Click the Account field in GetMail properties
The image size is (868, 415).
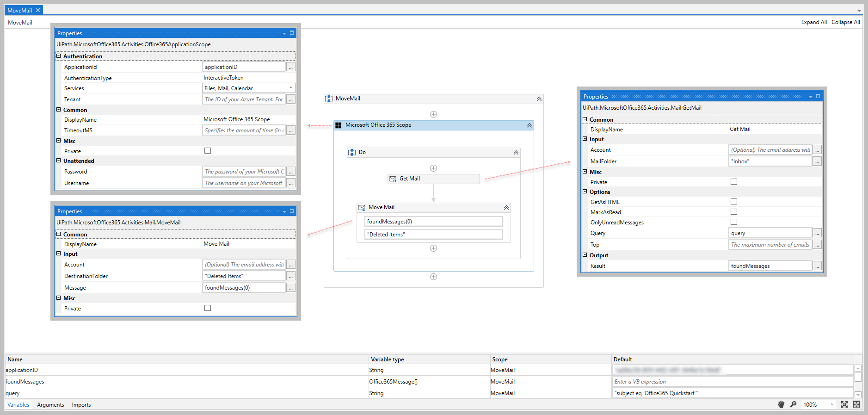click(770, 150)
